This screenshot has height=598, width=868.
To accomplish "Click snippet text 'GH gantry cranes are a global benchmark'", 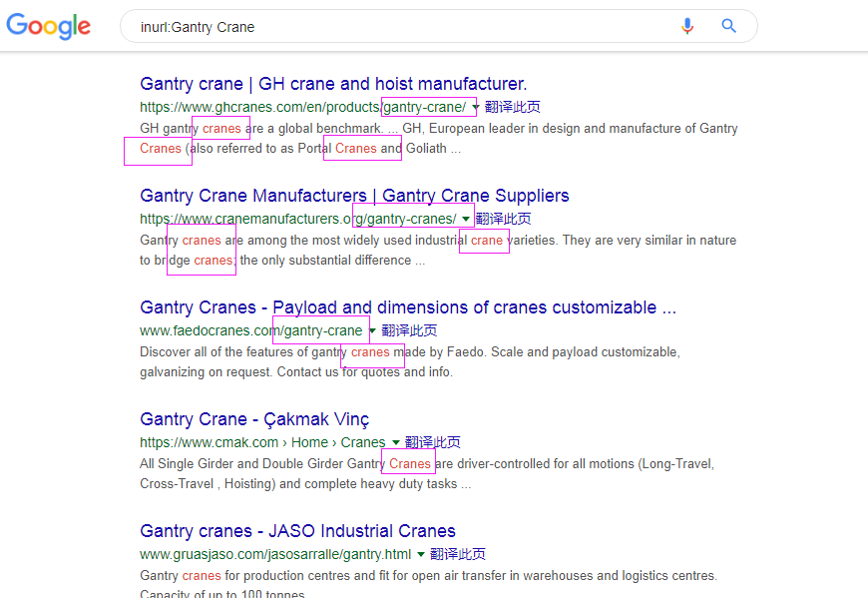I will [x=261, y=129].
